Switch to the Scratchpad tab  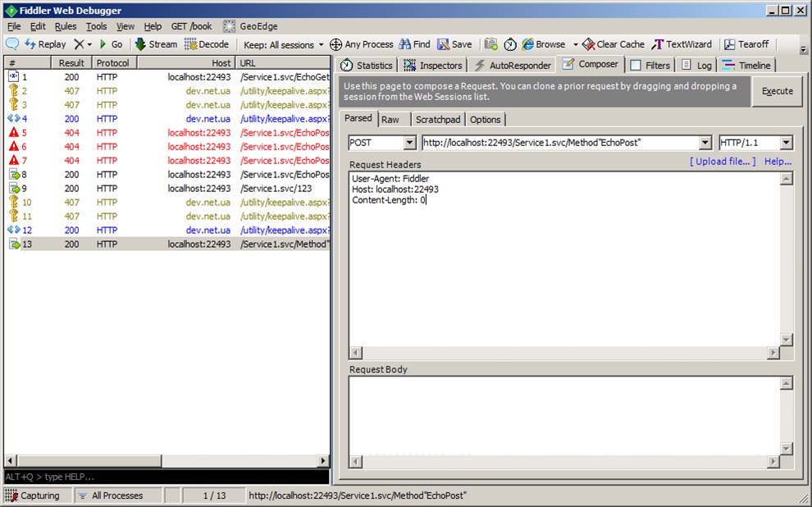point(438,119)
